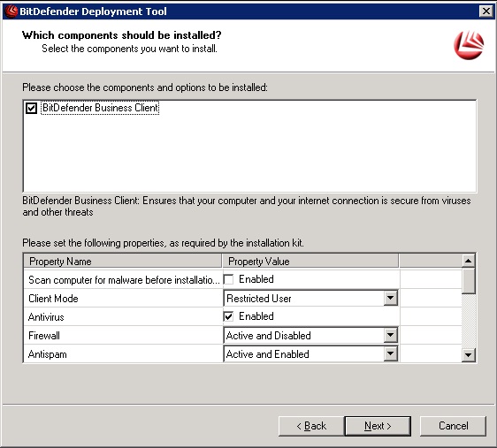Viewport: 497px width, 448px height.
Task: Uncheck the BitDefender Business Client checkbox
Action: 31,108
